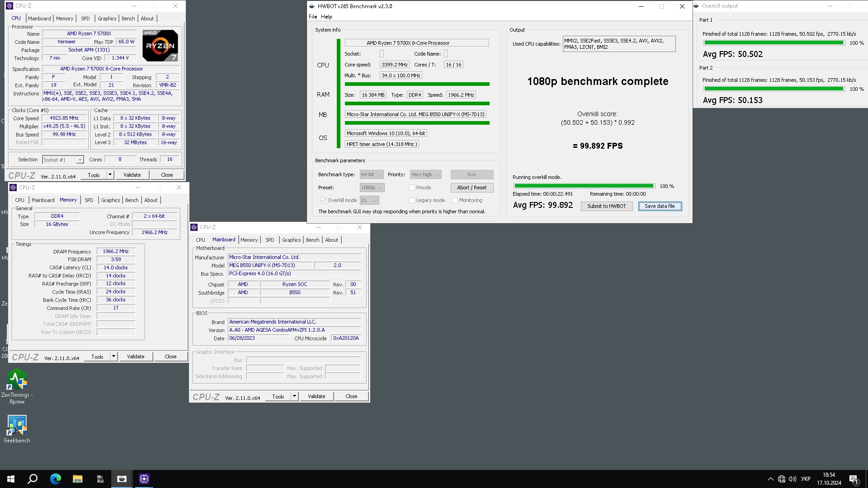Open volume control tray icon
The width and height of the screenshot is (868, 488).
[x=792, y=479]
